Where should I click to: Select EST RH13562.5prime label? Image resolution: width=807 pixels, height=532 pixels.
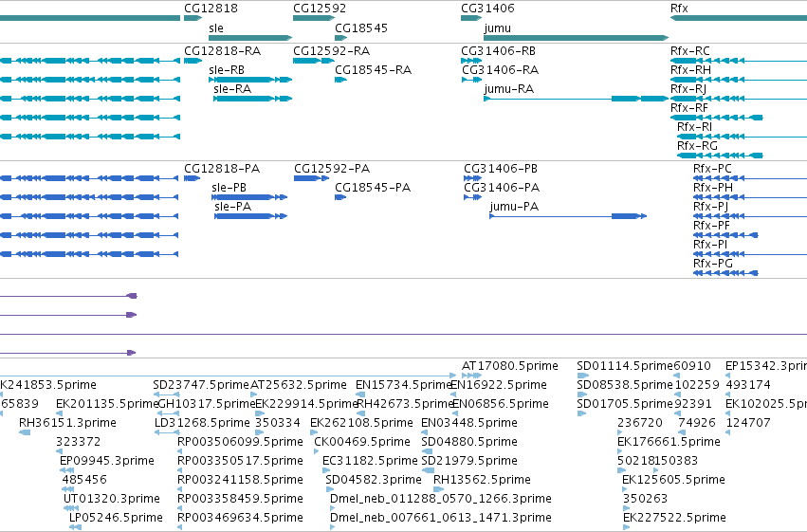pos(482,480)
